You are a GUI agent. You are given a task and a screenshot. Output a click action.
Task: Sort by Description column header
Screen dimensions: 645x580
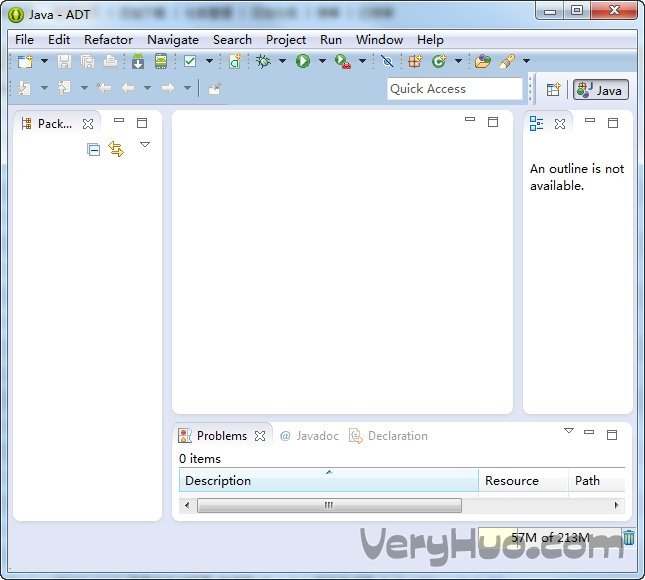tap(329, 480)
